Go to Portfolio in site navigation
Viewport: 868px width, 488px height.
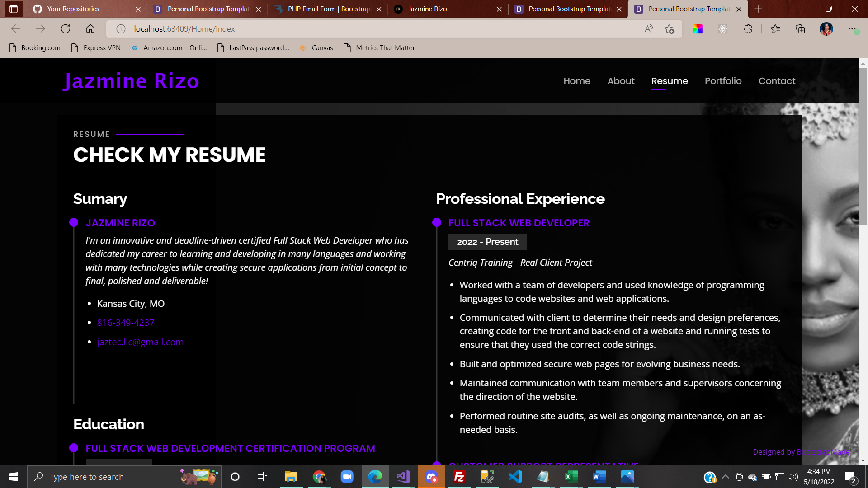(723, 81)
